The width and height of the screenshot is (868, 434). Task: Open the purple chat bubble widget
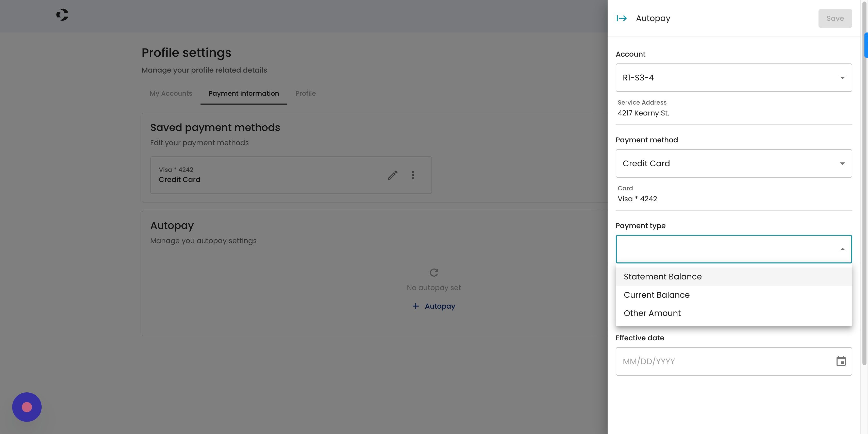point(27,407)
